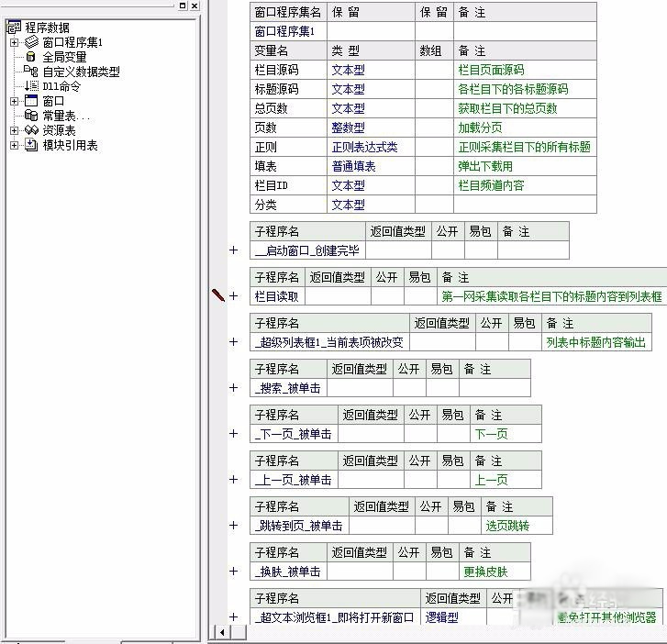The height and width of the screenshot is (644, 667).
Task: Click the remark 更换皮肤
Action: pyautogui.click(x=485, y=572)
